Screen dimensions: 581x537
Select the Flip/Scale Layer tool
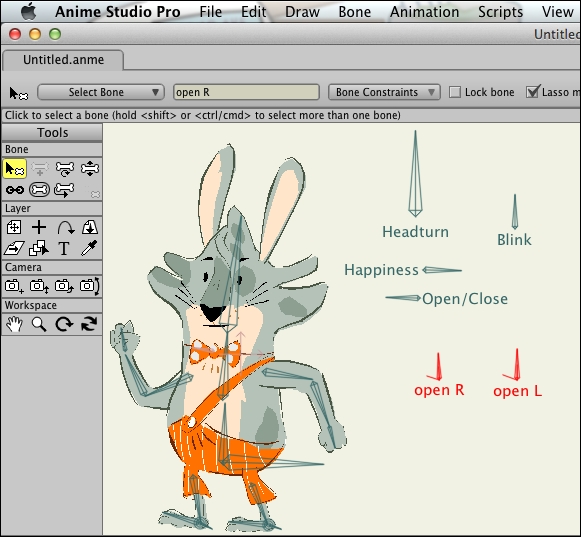pyautogui.click(x=90, y=227)
